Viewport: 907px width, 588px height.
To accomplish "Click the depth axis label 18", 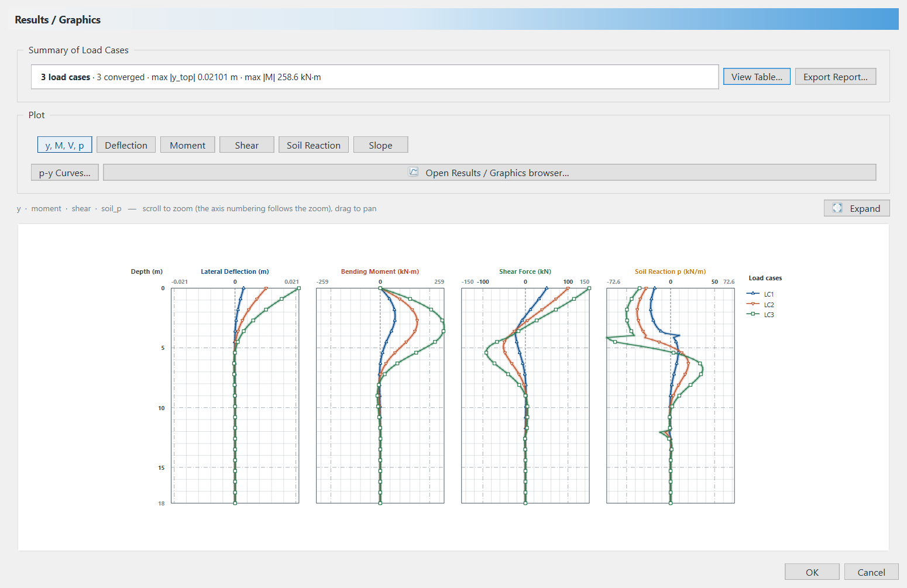I will tap(162, 503).
